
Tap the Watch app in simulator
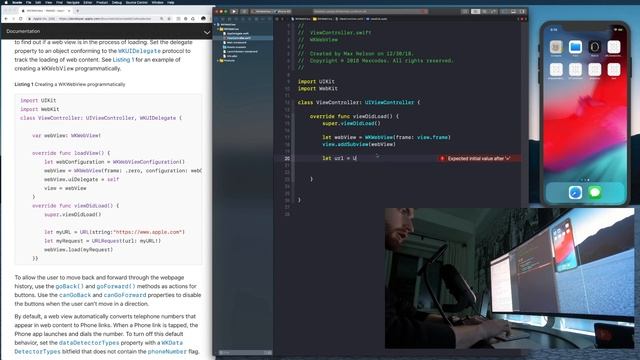click(x=595, y=48)
